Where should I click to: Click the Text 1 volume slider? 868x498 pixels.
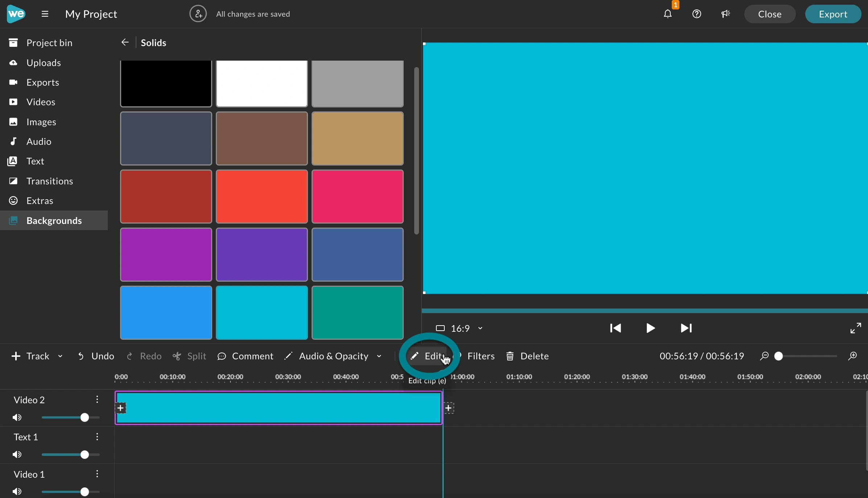point(70,454)
